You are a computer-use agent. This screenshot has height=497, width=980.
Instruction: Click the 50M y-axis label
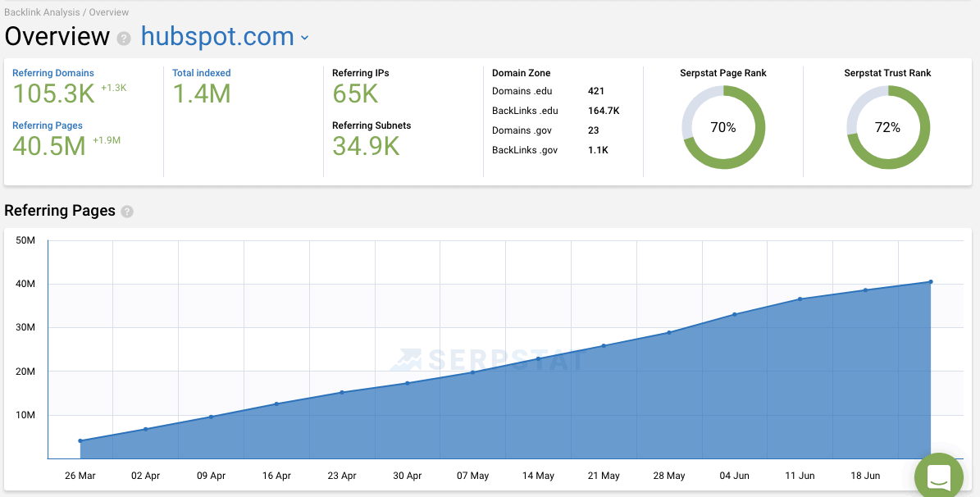click(x=25, y=240)
